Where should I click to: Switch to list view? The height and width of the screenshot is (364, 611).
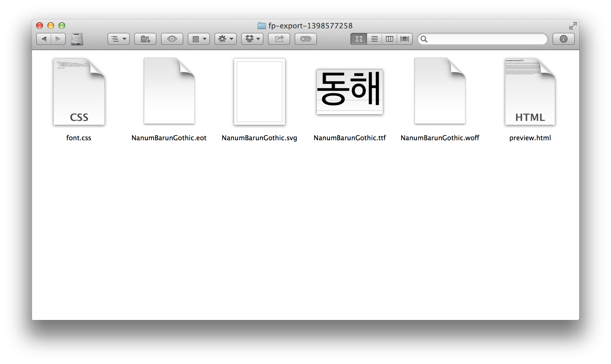tap(374, 39)
